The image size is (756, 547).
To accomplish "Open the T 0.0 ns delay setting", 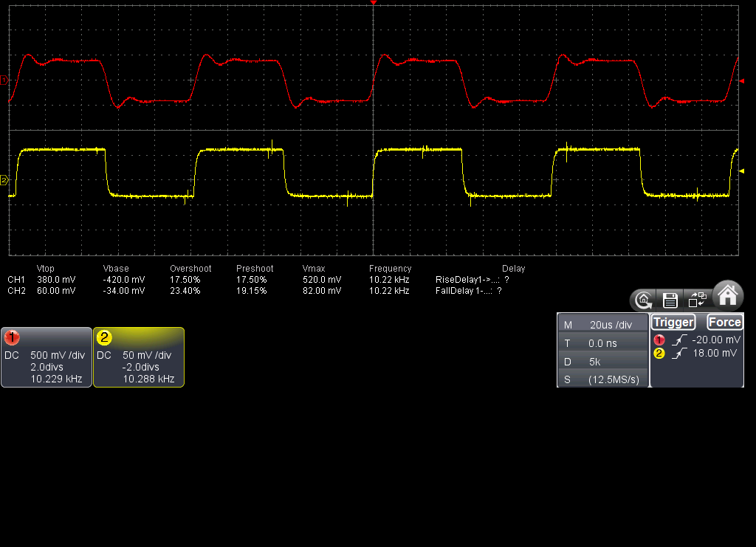I will tap(602, 343).
